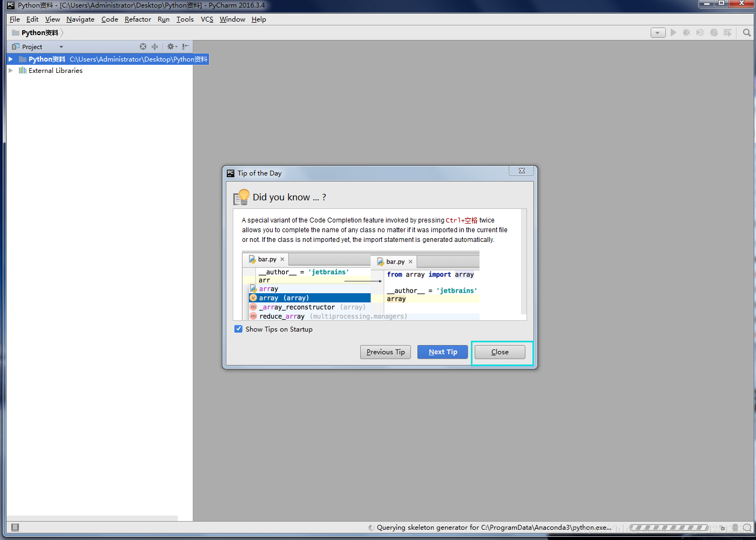Open the run configuration dropdown
Screen dimensions: 756x540
(658, 33)
